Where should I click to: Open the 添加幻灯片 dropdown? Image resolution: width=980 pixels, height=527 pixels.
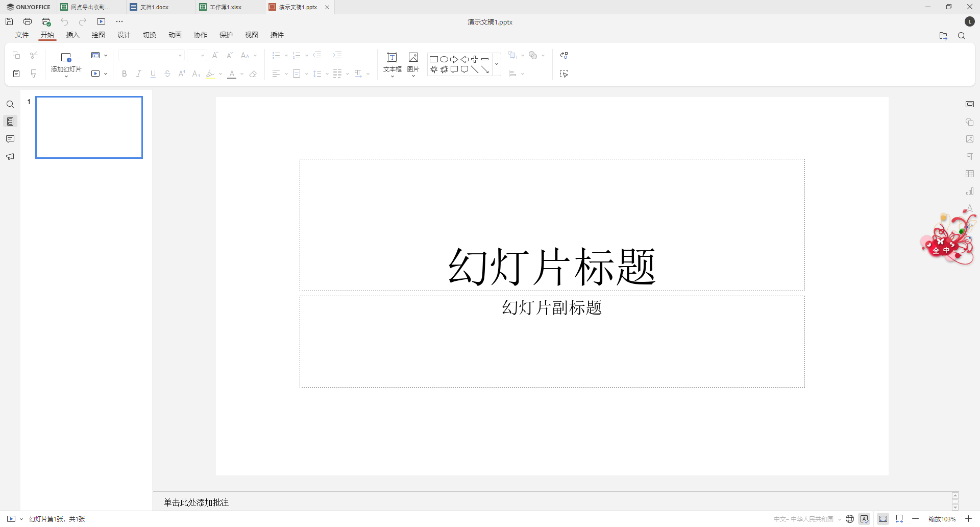66,76
